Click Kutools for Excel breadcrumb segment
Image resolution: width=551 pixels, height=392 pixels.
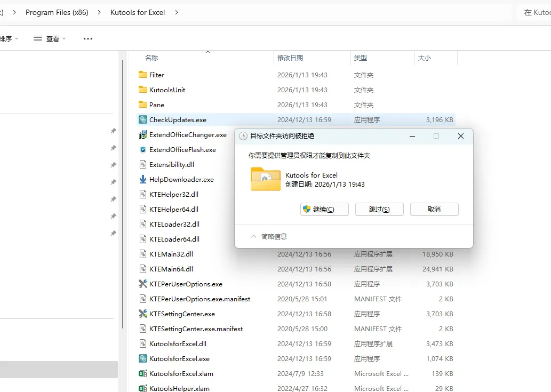(x=138, y=12)
